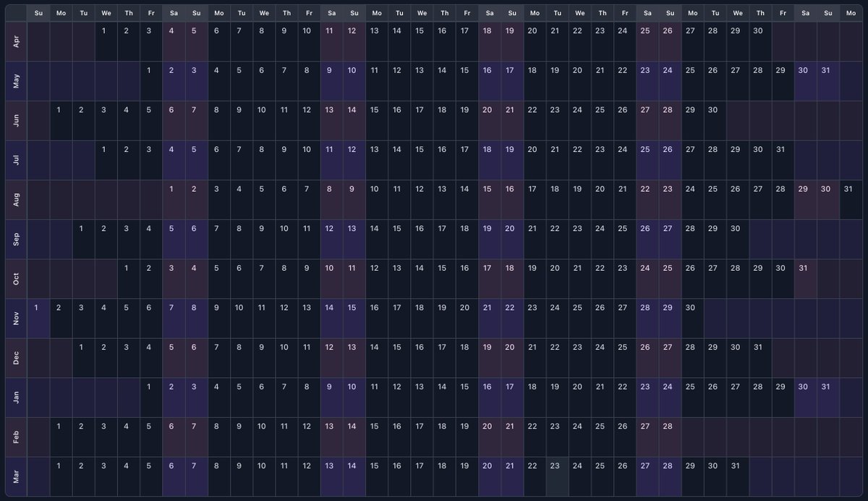Click the Oct month row label
This screenshot has height=501, width=868.
coord(17,279)
